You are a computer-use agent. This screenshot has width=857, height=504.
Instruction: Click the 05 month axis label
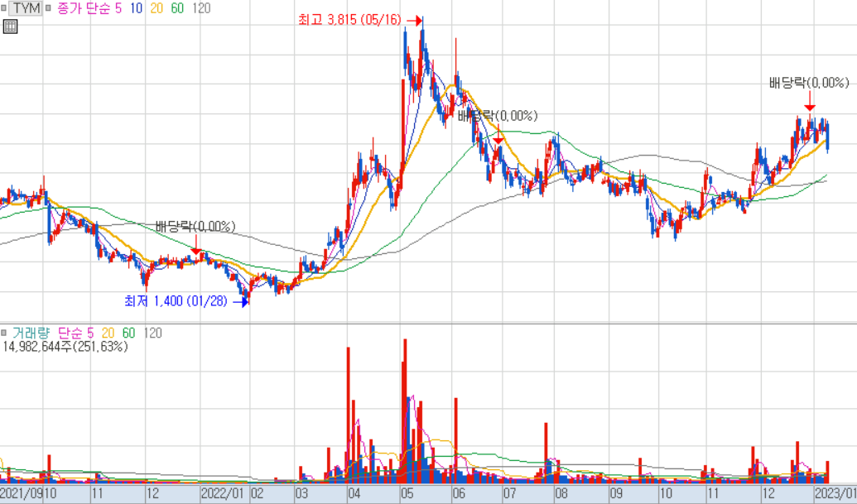[407, 493]
